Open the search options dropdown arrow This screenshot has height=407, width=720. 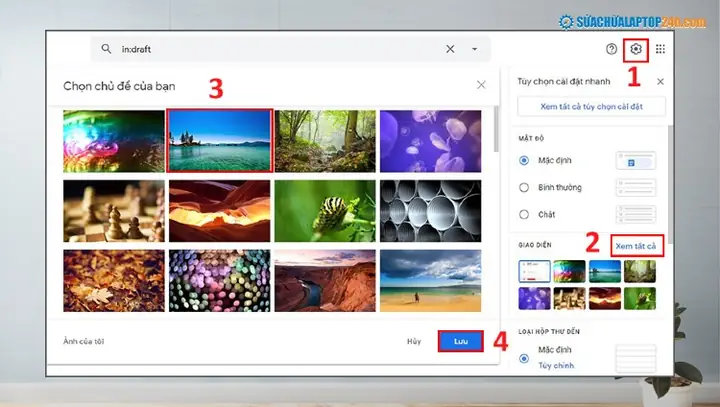coord(474,49)
